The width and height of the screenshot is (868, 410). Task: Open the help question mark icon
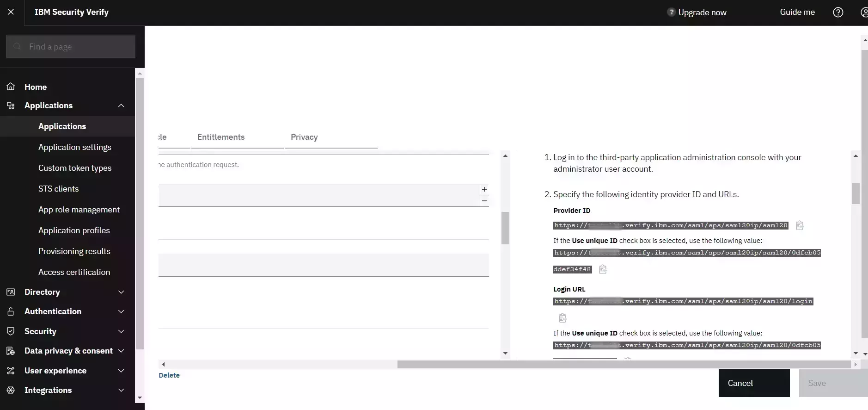(838, 12)
